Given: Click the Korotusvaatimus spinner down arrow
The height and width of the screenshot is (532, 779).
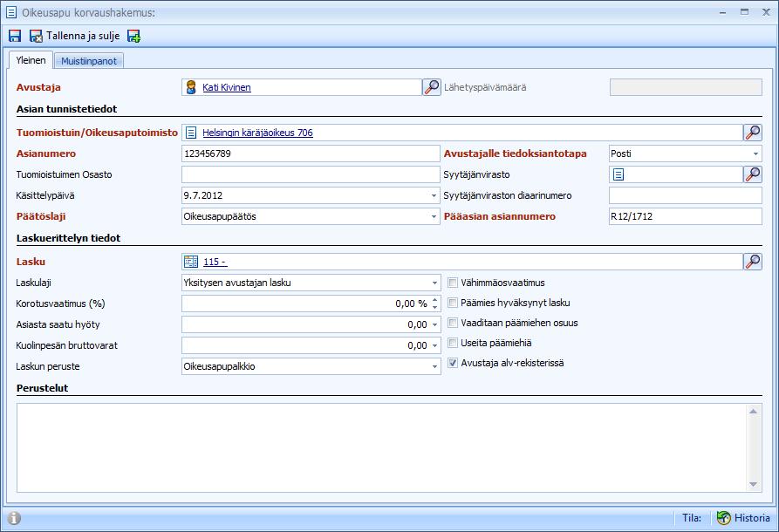Looking at the screenshot, I should tap(434, 308).
